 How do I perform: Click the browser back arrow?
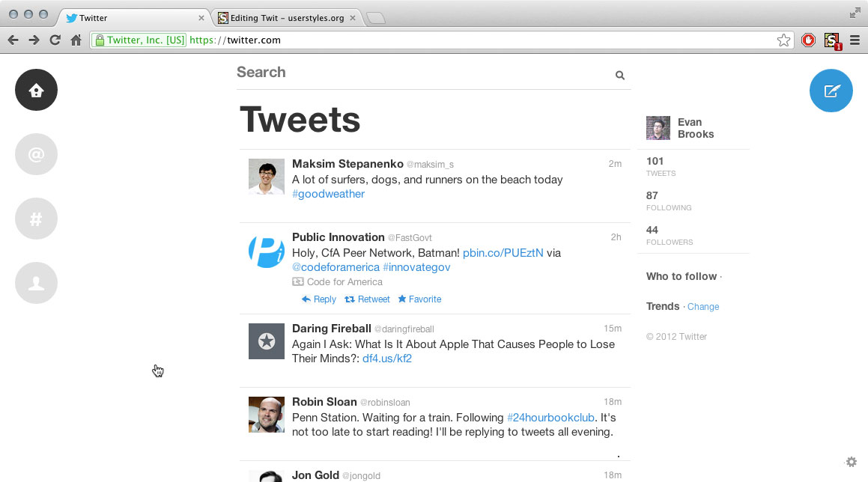click(x=13, y=40)
